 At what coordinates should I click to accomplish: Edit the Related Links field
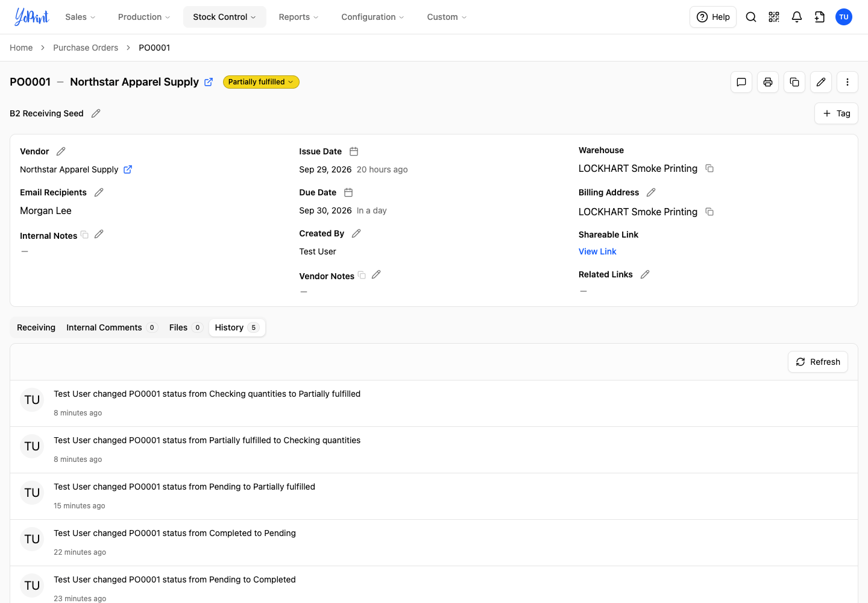point(645,274)
